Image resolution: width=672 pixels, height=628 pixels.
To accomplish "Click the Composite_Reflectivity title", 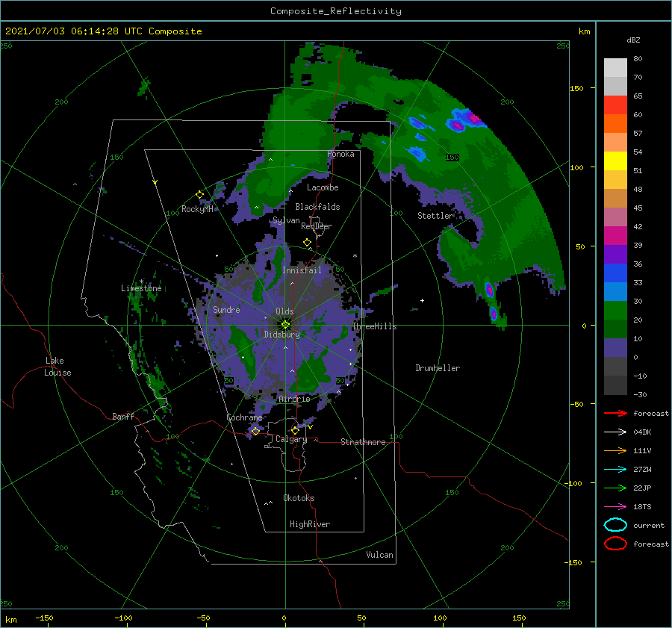I will 336,11.
